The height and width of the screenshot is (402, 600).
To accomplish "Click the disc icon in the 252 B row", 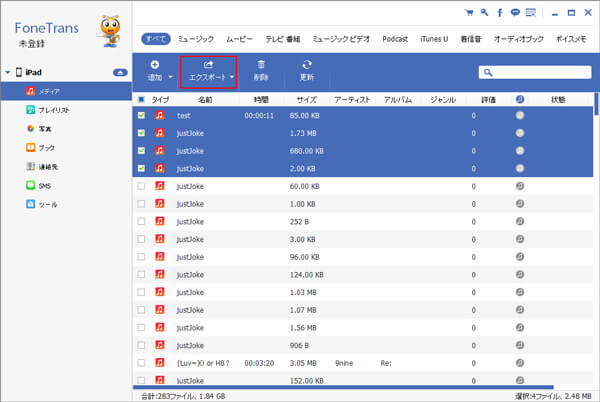I will [520, 221].
